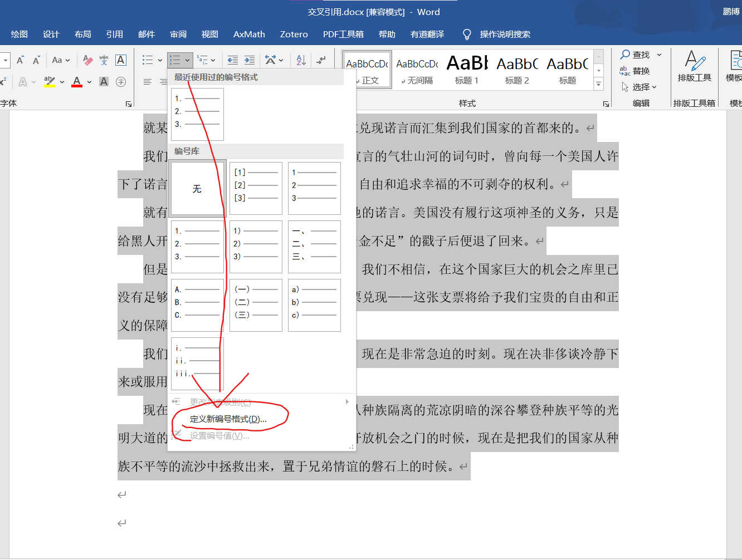Choose 定义新编号格式 menu entry

tap(228, 419)
